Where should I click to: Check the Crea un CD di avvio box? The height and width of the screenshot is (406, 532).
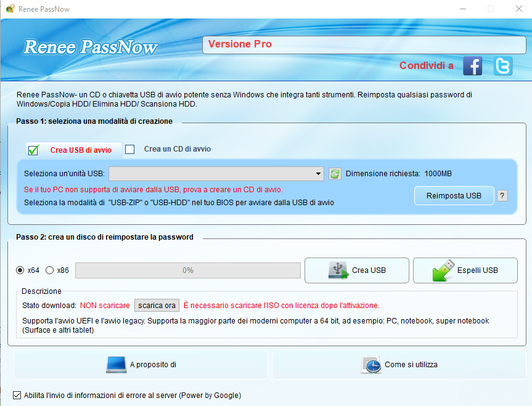point(129,149)
